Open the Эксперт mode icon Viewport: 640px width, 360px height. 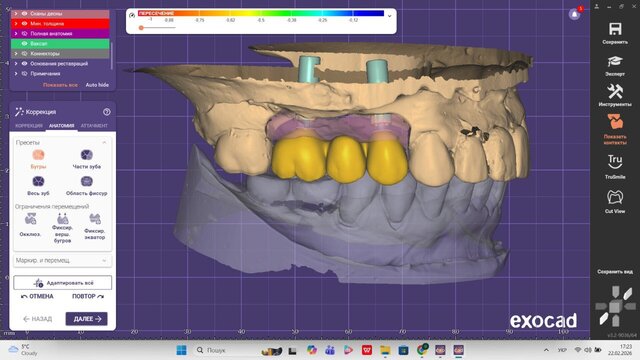(x=615, y=62)
